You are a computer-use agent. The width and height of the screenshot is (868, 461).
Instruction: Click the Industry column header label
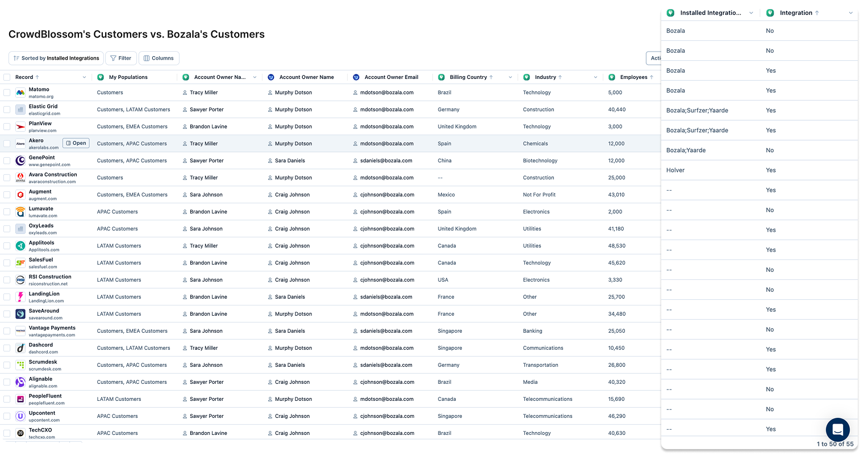[545, 77]
